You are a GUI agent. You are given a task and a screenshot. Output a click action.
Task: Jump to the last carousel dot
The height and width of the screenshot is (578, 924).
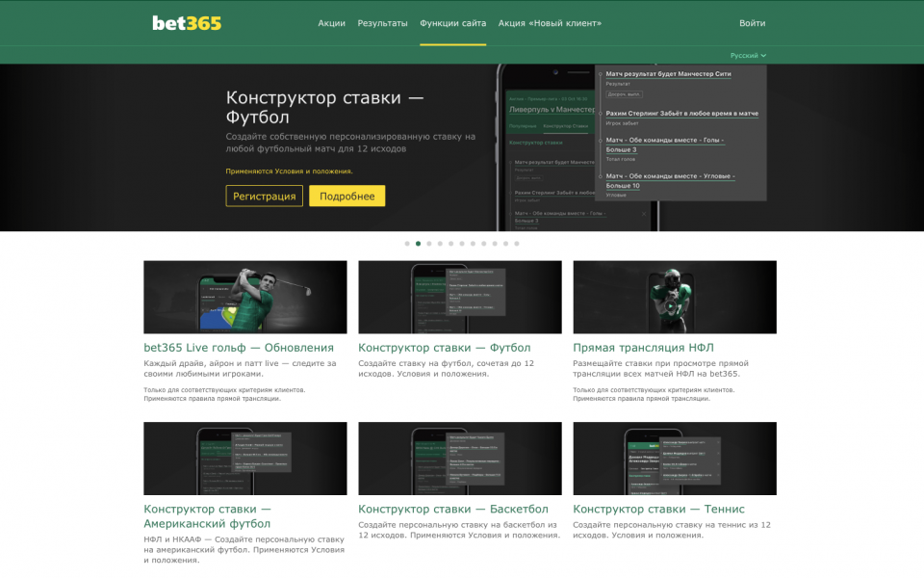click(517, 244)
